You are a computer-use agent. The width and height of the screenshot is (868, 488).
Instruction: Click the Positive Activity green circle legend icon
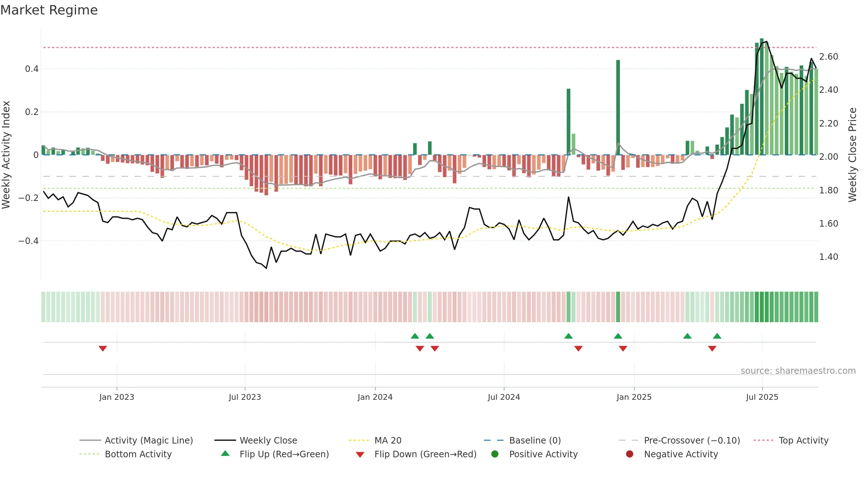[x=495, y=454]
